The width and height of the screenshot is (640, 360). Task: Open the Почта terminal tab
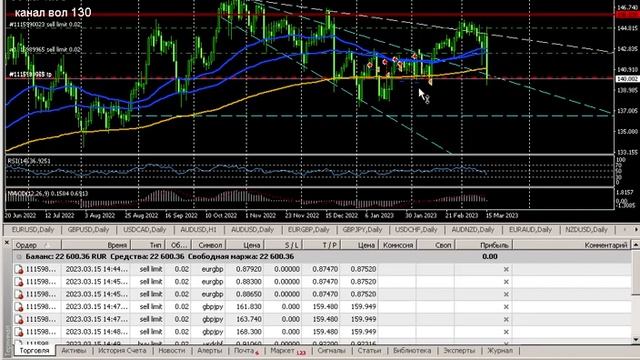[x=245, y=351]
